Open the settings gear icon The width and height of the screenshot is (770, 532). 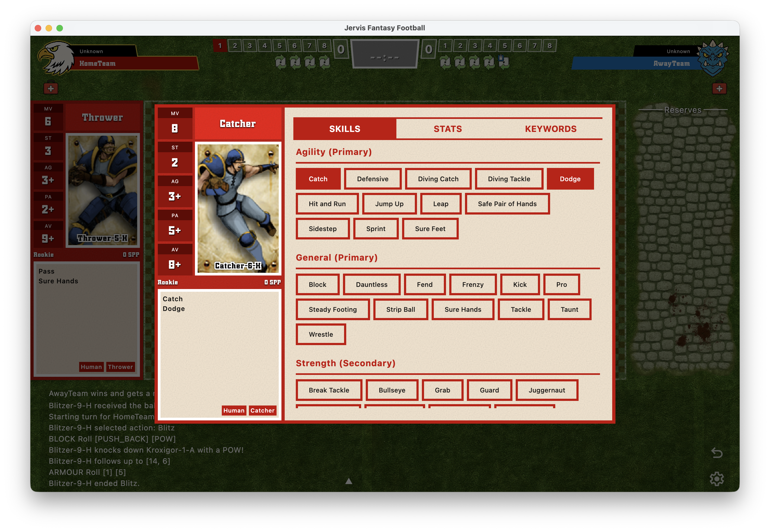717,479
